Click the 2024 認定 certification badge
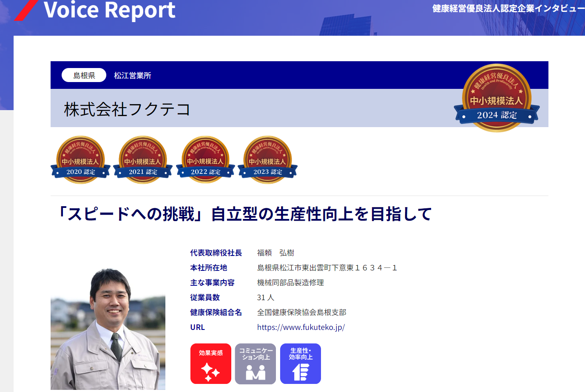585x392 pixels. point(497,98)
